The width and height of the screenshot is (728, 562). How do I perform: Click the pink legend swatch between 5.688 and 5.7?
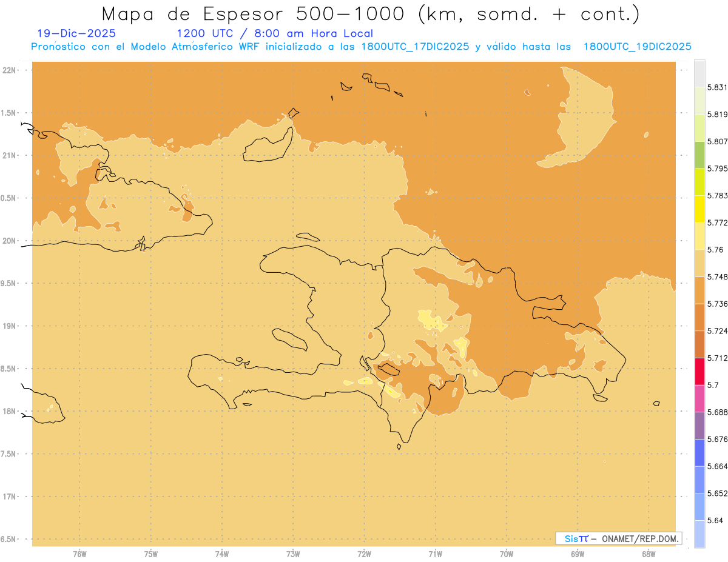(699, 398)
